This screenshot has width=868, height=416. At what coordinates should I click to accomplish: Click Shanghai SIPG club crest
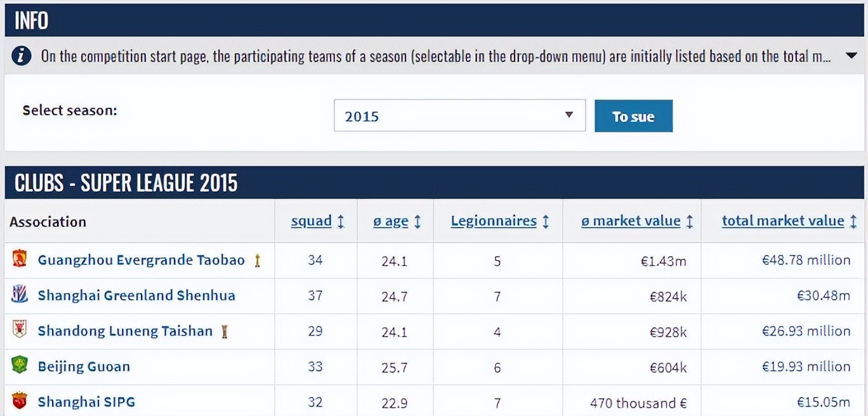coord(20,401)
